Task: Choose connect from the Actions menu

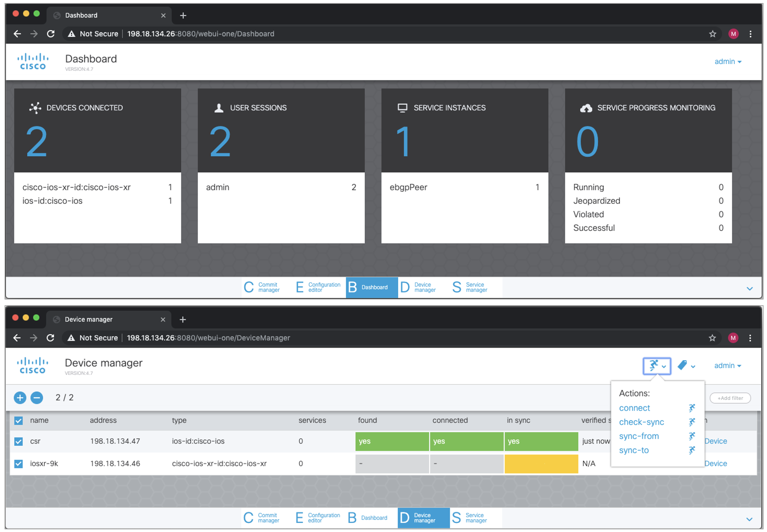Action: click(634, 408)
